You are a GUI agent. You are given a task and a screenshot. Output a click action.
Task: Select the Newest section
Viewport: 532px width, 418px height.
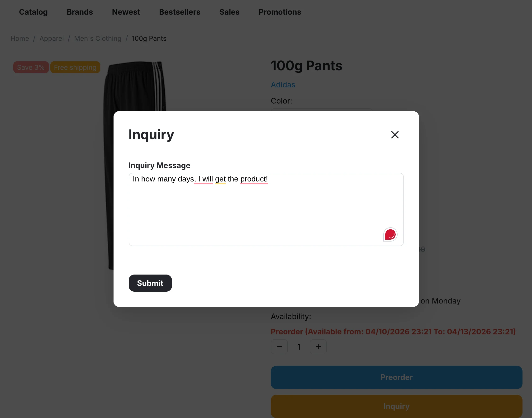[126, 12]
